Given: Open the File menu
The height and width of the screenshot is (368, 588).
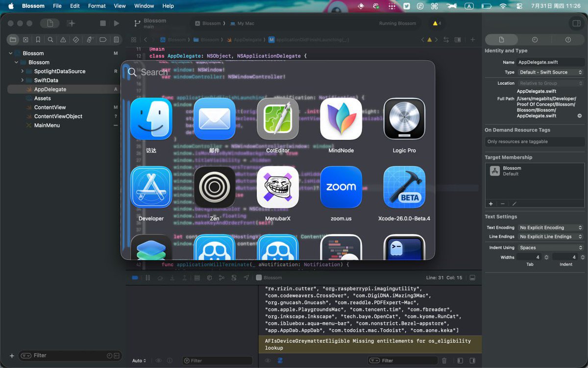Looking at the screenshot, I should tap(57, 6).
